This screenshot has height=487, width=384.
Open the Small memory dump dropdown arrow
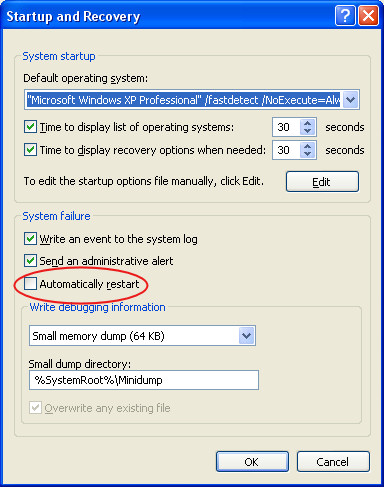point(247,335)
